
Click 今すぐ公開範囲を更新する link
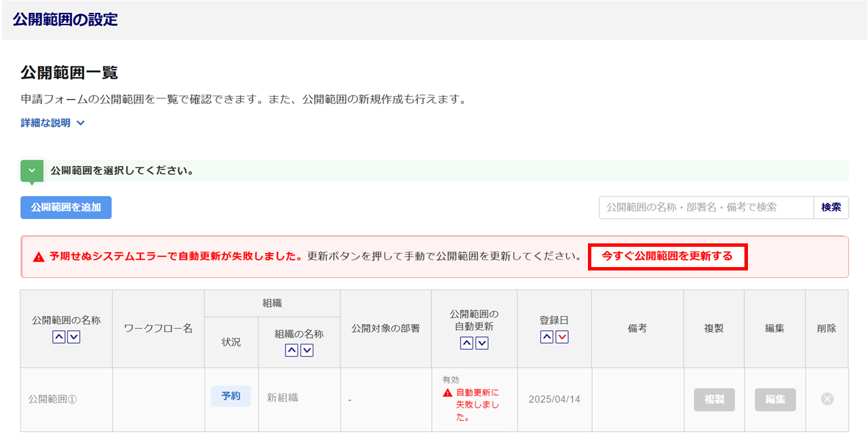(x=667, y=256)
